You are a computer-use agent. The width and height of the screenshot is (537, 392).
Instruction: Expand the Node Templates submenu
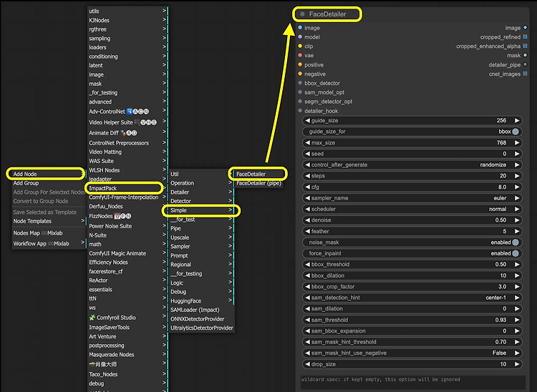point(48,221)
